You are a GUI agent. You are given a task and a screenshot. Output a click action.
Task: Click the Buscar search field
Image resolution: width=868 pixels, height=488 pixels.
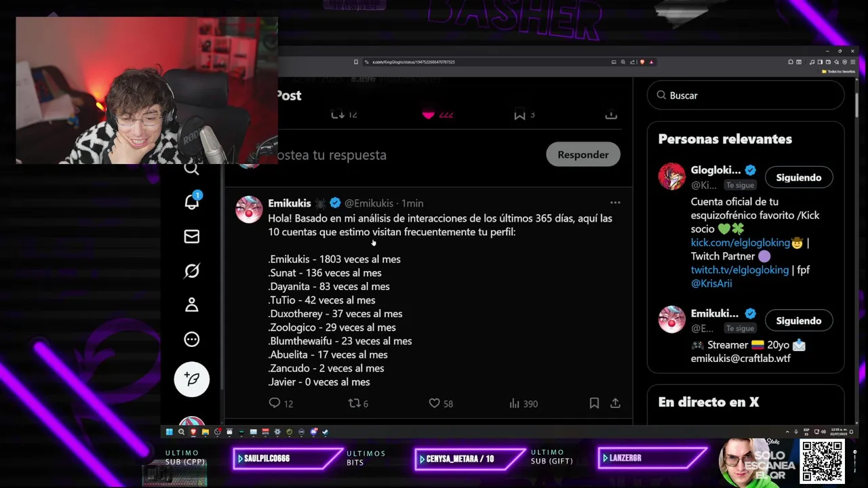(746, 96)
